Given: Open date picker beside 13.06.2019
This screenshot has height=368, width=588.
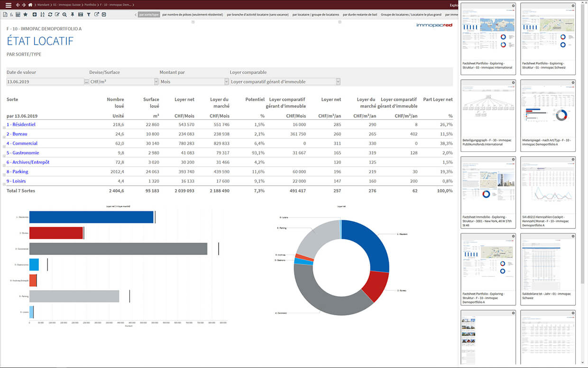Looking at the screenshot, I should coord(86,82).
